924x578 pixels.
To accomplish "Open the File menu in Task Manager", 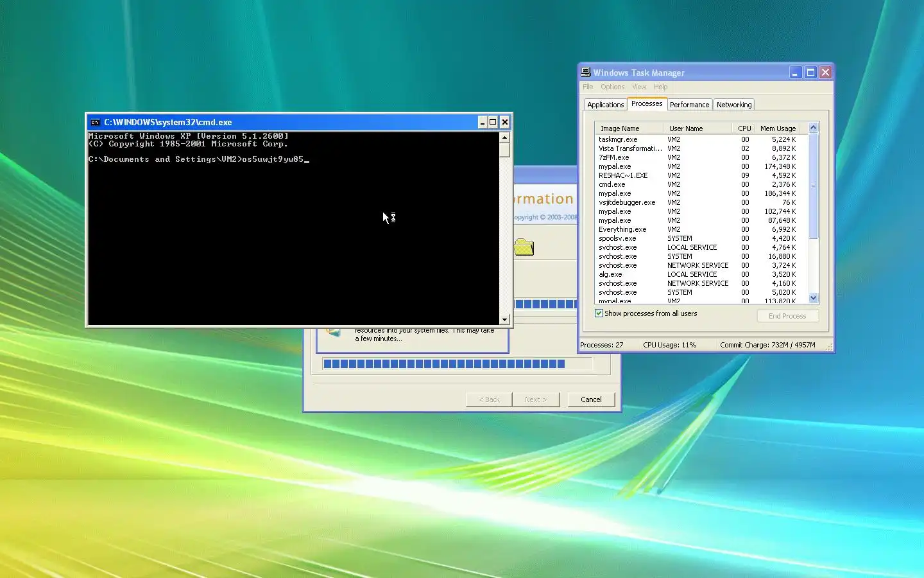I will [x=588, y=87].
